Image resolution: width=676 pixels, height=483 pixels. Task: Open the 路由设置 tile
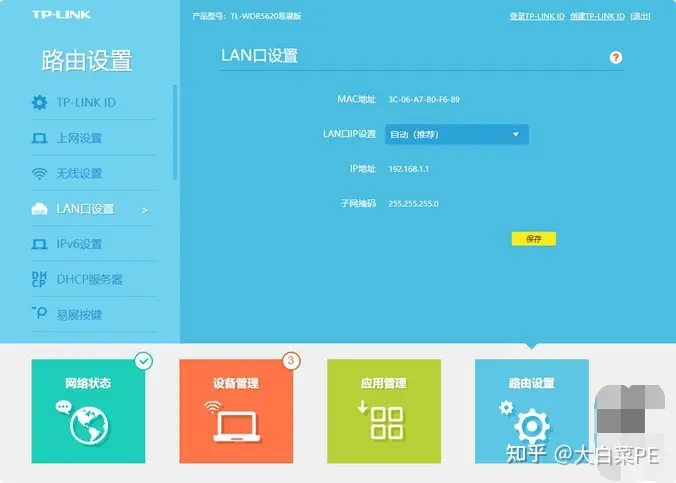(532, 411)
